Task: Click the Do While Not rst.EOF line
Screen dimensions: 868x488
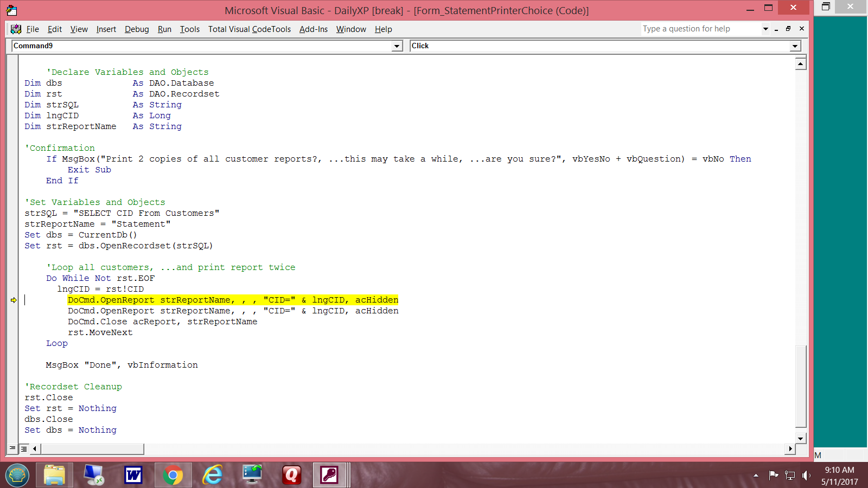Action: (x=100, y=278)
